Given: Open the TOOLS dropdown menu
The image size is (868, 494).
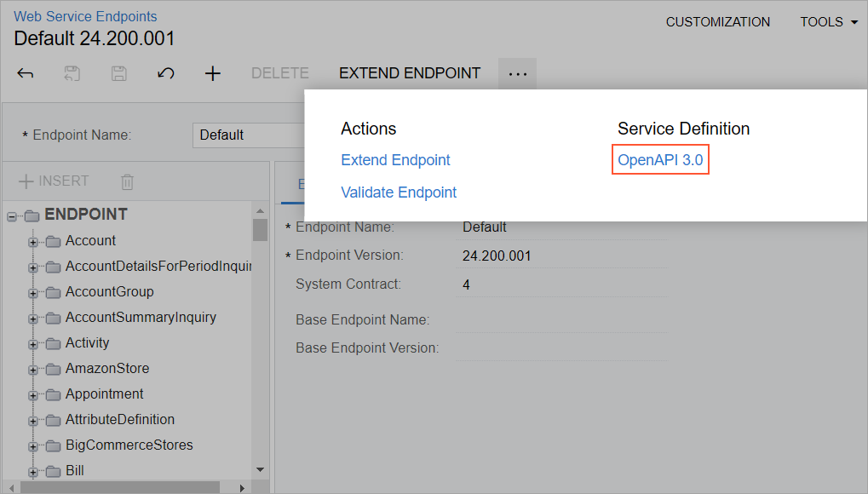Looking at the screenshot, I should click(x=828, y=22).
